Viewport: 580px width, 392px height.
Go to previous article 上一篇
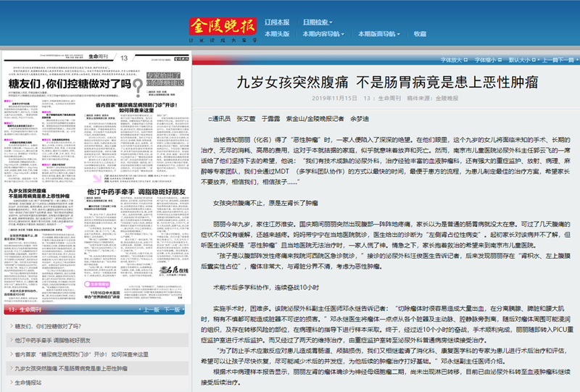(543, 61)
